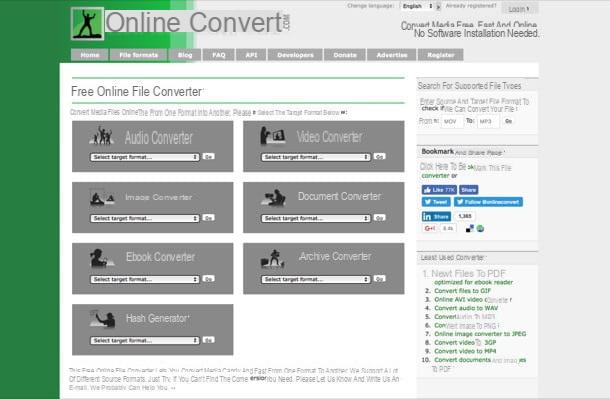The height and width of the screenshot is (399, 610).
Task: Click the Facebook Like button
Action: [x=439, y=190]
